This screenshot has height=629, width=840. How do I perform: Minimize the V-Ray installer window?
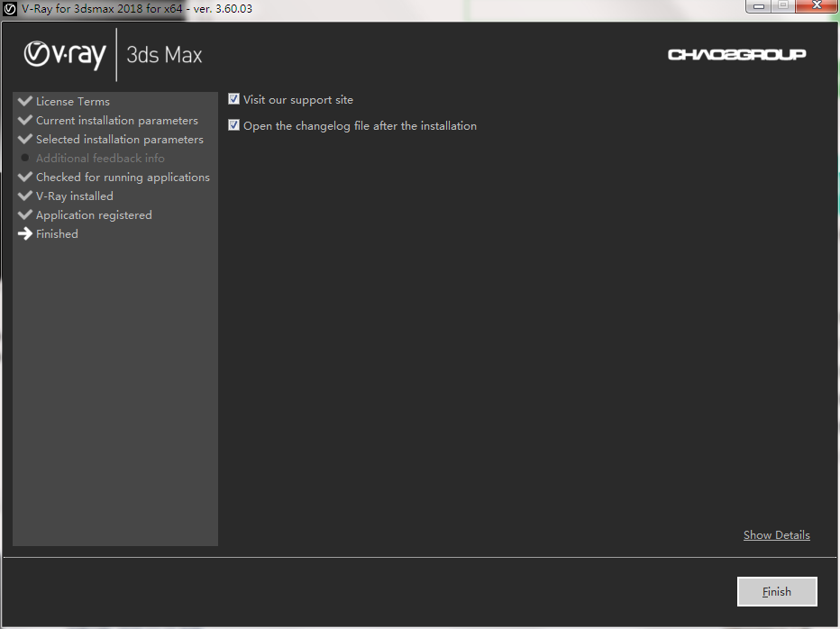(x=759, y=6)
